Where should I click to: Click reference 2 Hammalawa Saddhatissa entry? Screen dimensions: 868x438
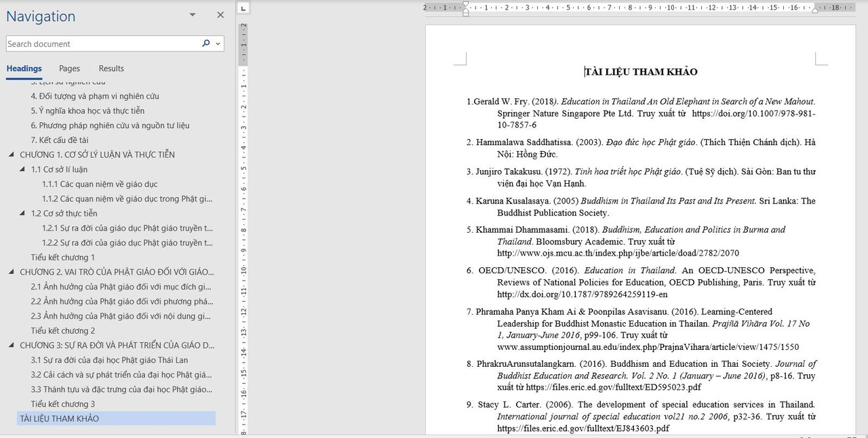[641, 148]
